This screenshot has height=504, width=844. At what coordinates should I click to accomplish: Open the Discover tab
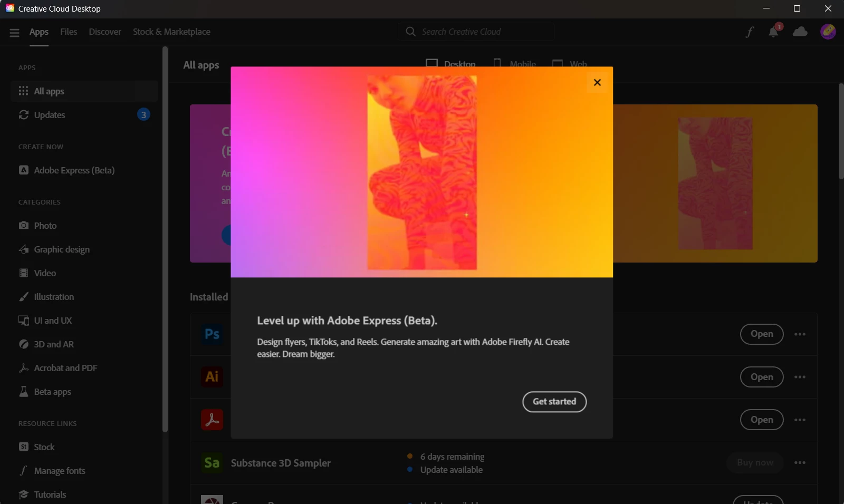point(105,32)
